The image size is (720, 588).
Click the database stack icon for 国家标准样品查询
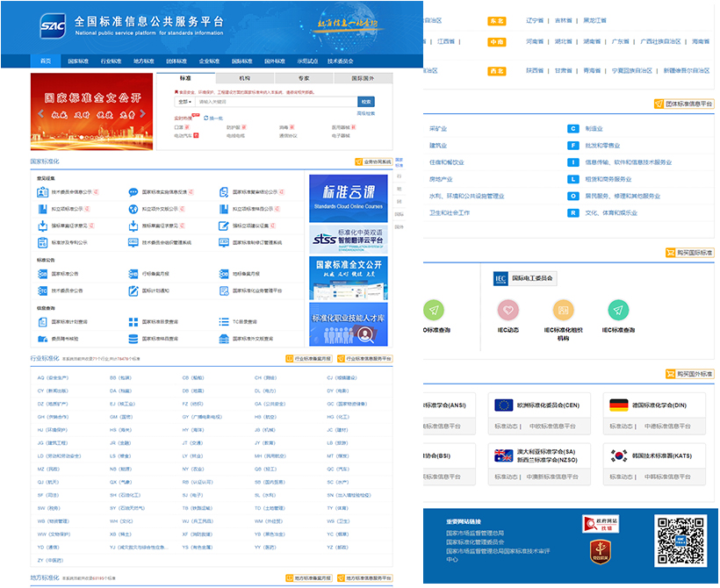pyautogui.click(x=133, y=340)
